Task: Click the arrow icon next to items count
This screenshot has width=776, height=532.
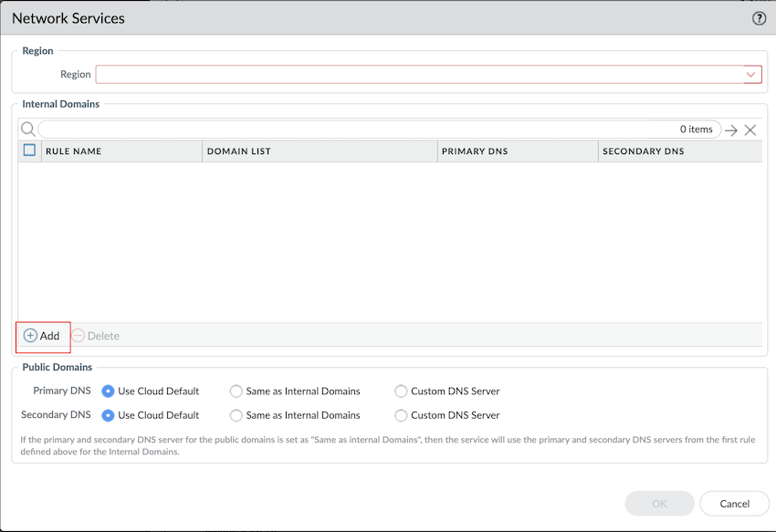Action: [731, 130]
